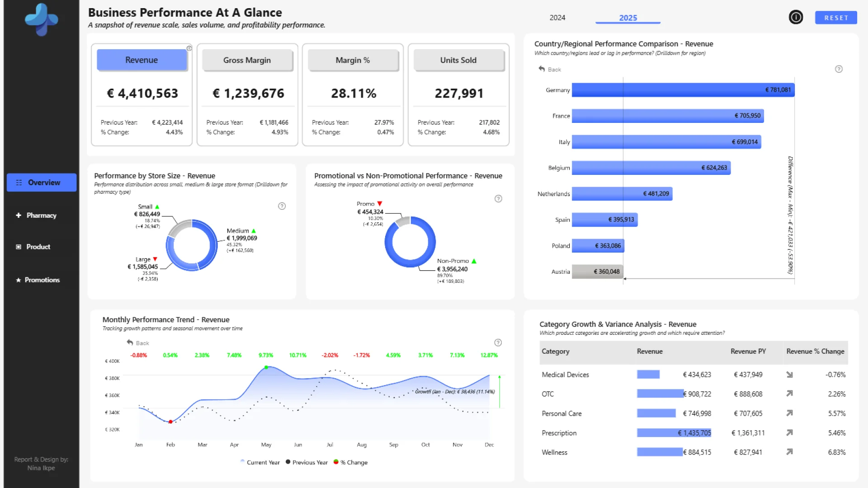
Task: Select the Revenue metric button
Action: [x=142, y=60]
